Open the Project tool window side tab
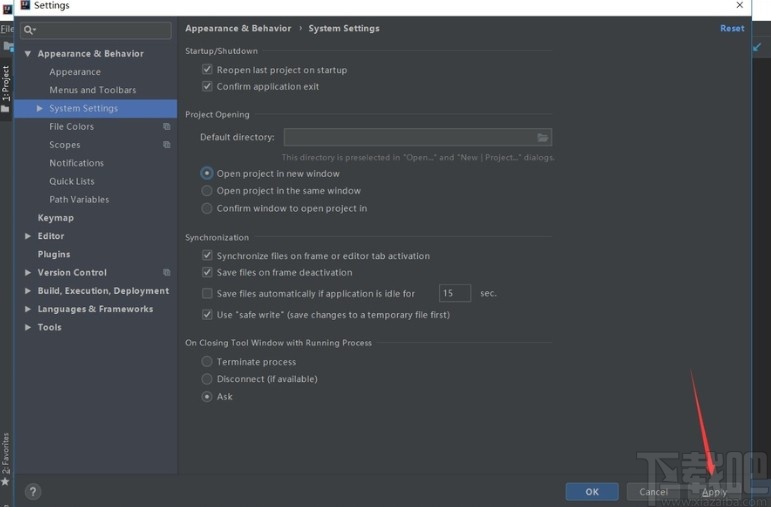The height and width of the screenshot is (507, 771). point(6,86)
